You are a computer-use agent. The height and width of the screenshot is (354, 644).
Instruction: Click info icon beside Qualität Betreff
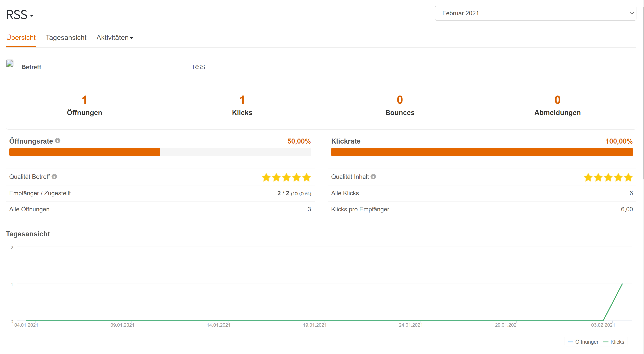click(54, 177)
